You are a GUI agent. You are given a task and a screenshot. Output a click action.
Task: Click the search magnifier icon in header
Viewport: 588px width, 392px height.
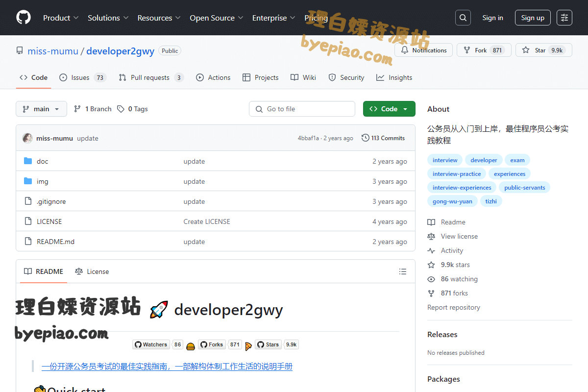click(x=463, y=18)
